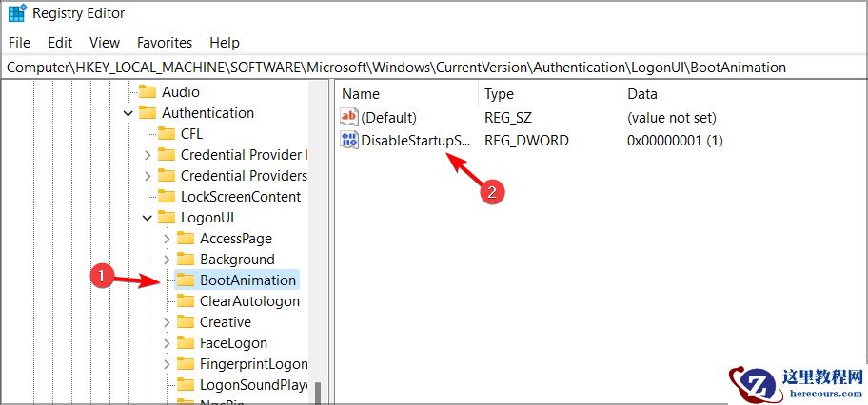Image resolution: width=868 pixels, height=405 pixels.
Task: Click the DisableStartupSound DWORD value icon
Action: pyautogui.click(x=349, y=140)
